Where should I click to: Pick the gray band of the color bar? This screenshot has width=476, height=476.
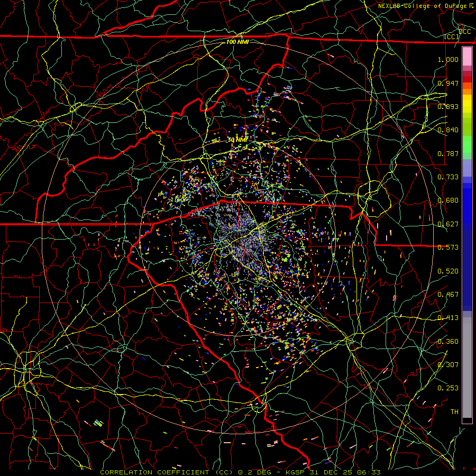467,368
